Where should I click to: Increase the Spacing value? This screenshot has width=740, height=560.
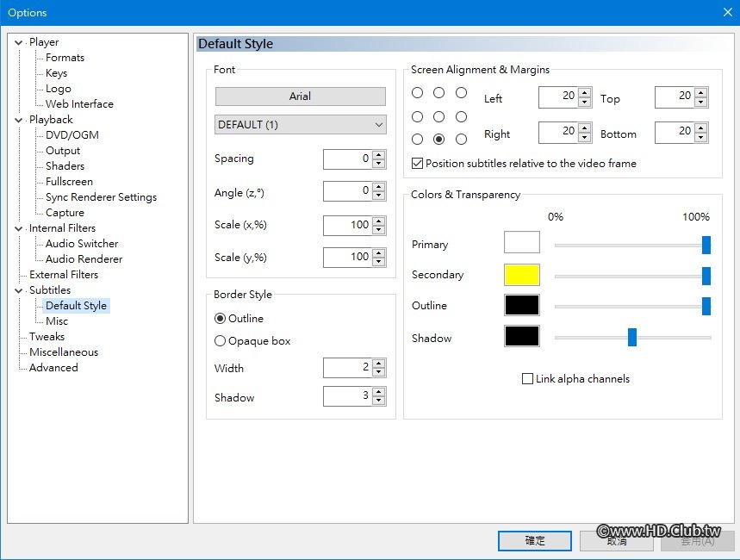[378, 155]
